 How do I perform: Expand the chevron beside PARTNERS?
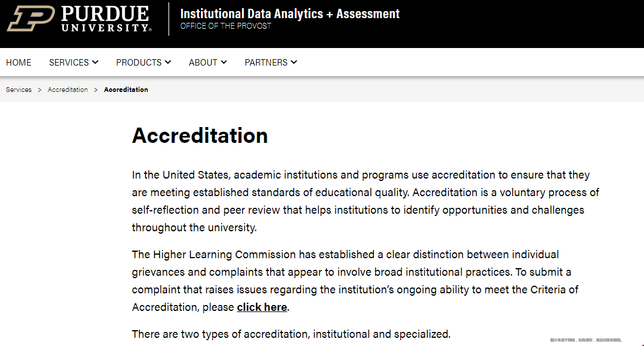click(x=294, y=63)
